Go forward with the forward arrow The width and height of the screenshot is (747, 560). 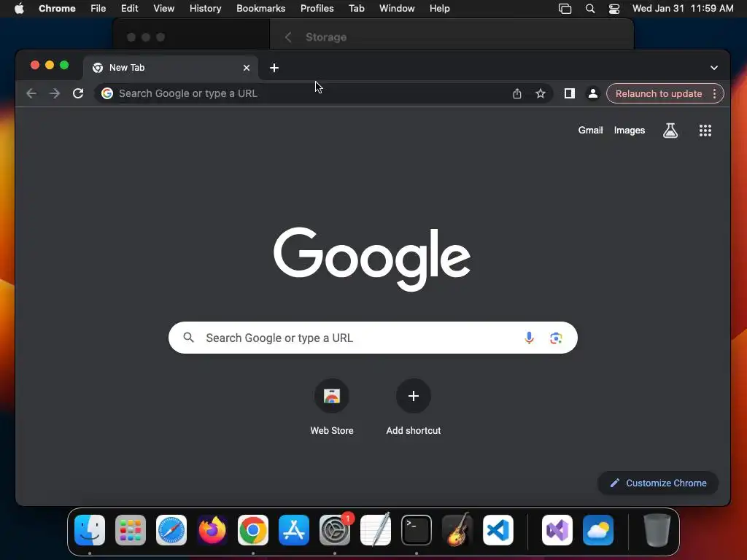(55, 93)
